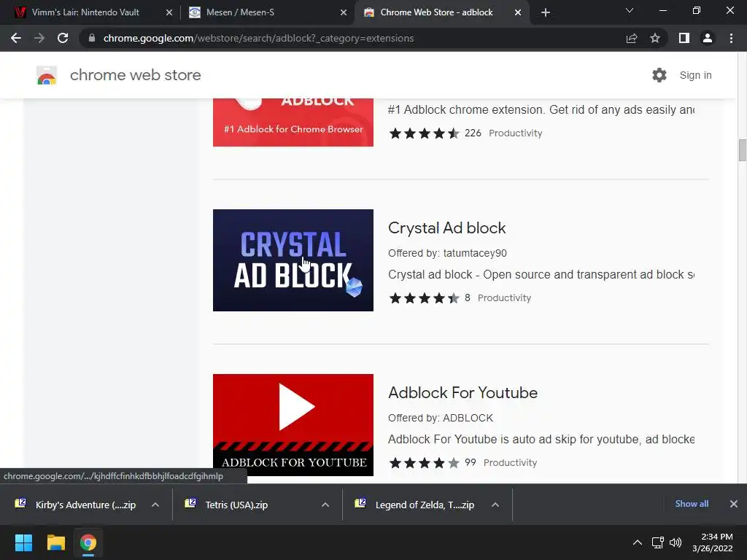Expand options for Kirby's Adventure download
747x560 pixels.
(x=155, y=505)
